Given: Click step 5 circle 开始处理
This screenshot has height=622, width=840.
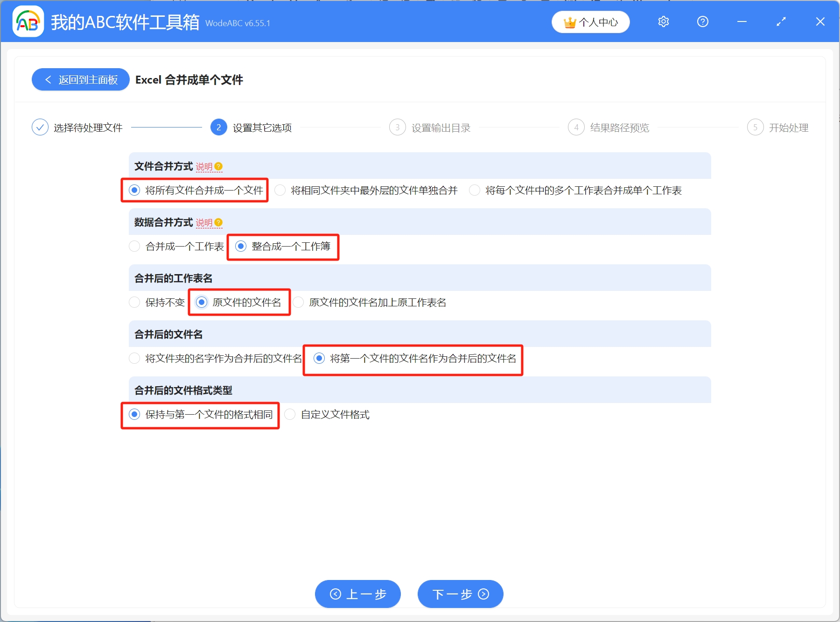Looking at the screenshot, I should [755, 127].
